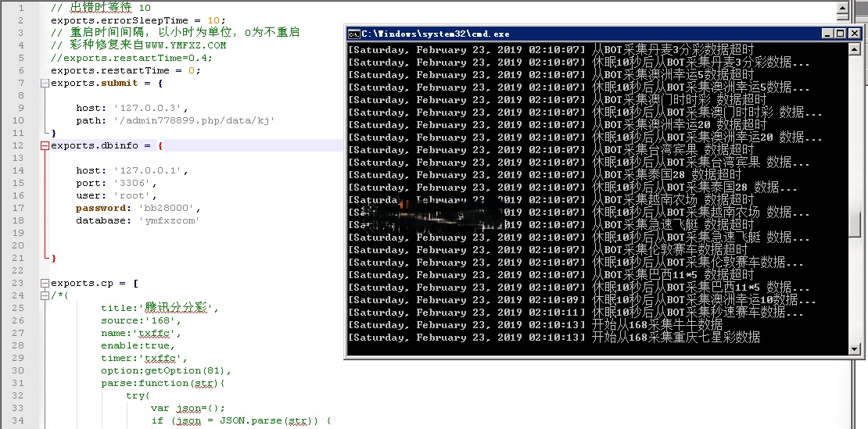Click the '127.0.0.1' host value

(x=149, y=170)
